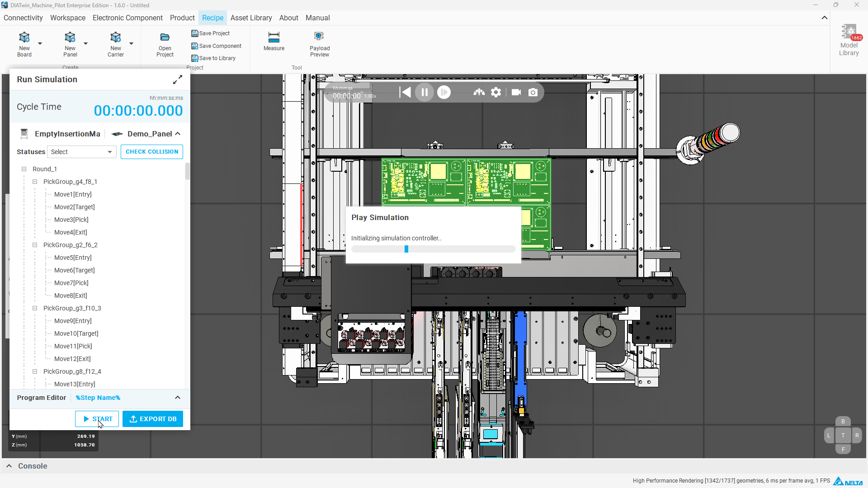Open the About menu
This screenshot has height=488, width=868.
tap(289, 18)
